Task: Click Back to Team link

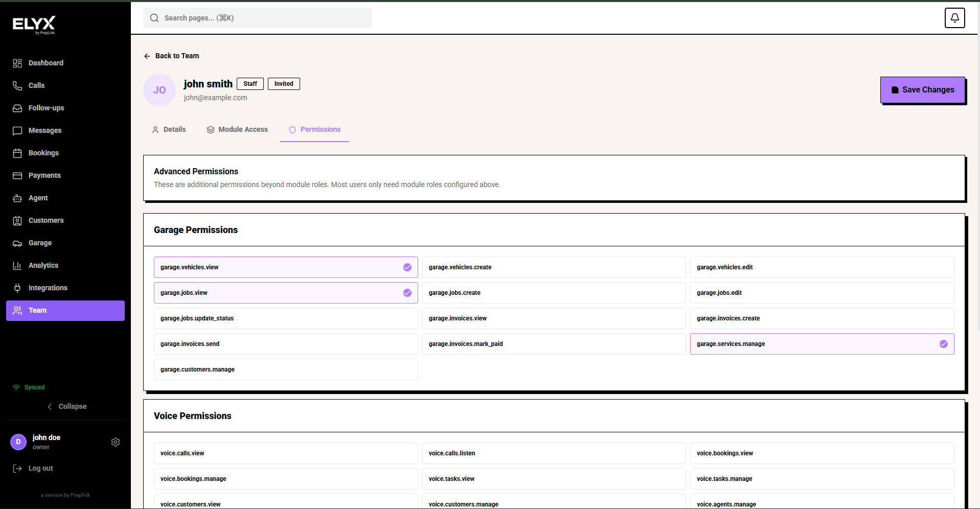Action: (x=172, y=56)
